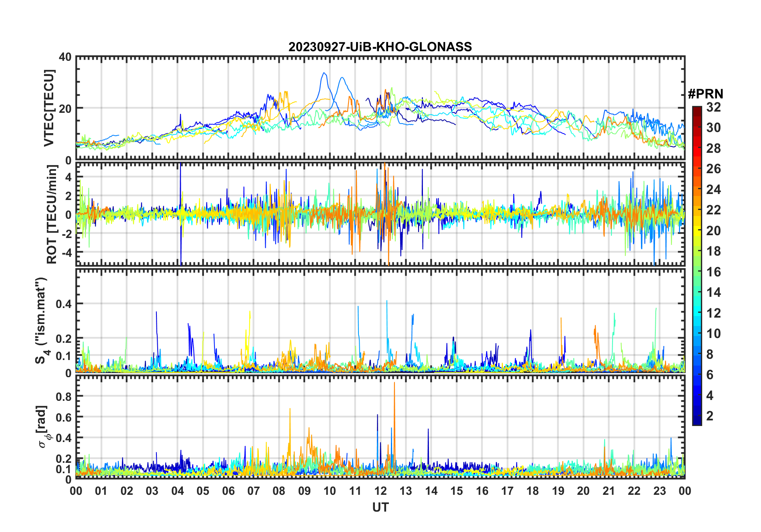Select the 0.6 tick on sigma-phi axis
761x532 pixels.
click(64, 417)
